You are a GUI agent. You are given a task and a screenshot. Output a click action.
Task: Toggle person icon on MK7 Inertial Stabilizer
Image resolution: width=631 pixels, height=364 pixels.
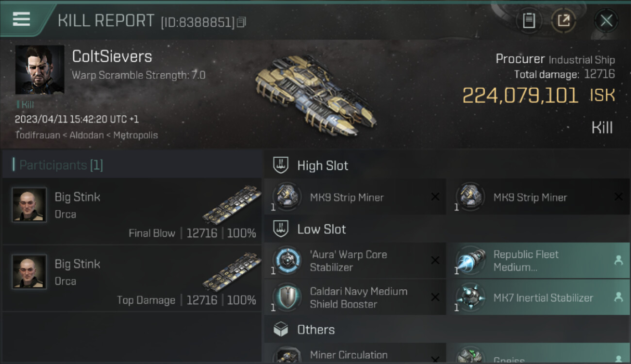tap(618, 297)
